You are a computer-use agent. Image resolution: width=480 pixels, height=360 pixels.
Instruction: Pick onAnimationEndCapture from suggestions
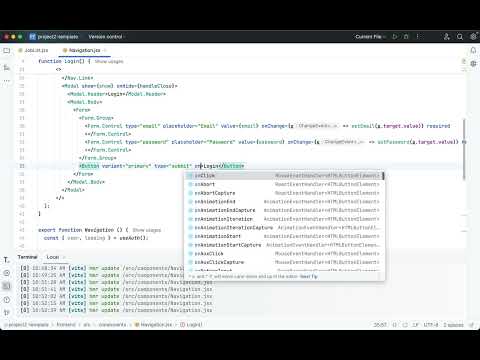point(284,210)
